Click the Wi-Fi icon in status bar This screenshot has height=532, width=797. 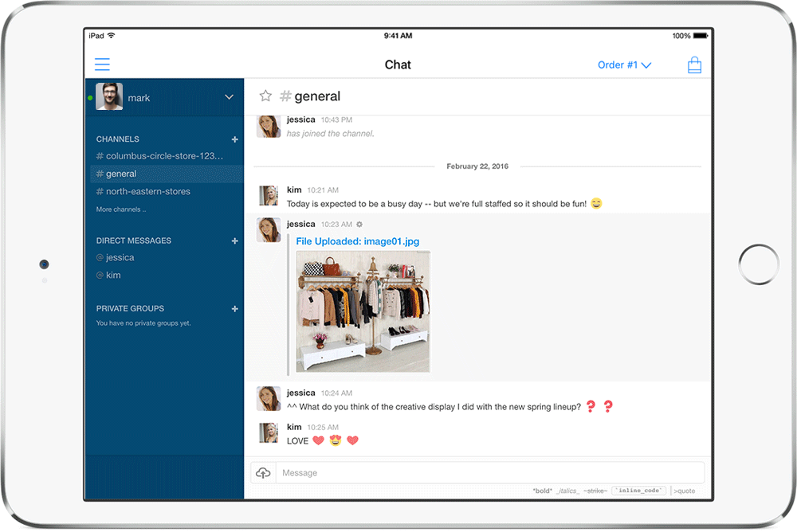click(112, 35)
